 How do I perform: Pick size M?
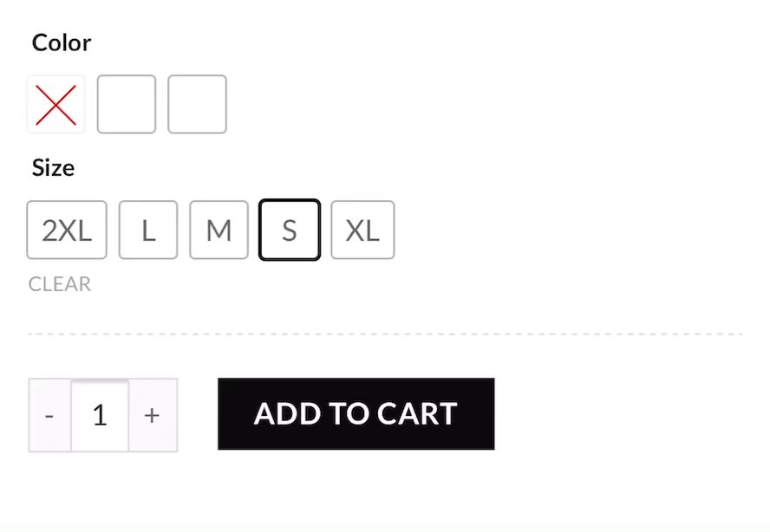point(219,230)
